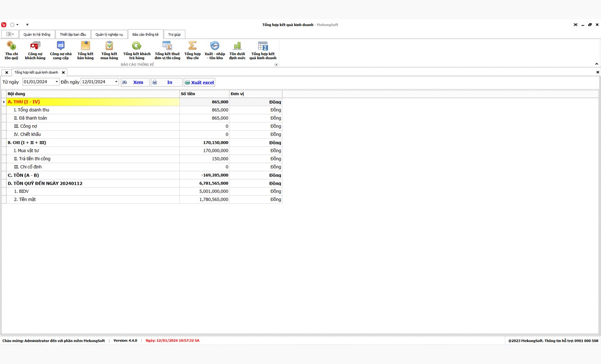Image resolution: width=601 pixels, height=364 pixels.
Task: Open Tổng hợp thu chi report
Action: click(x=193, y=50)
